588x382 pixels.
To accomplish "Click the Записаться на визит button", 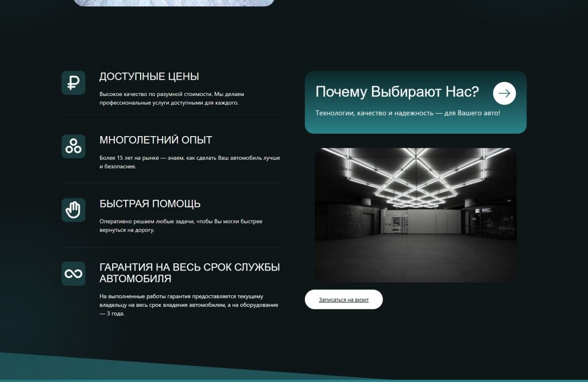I will 343,299.
